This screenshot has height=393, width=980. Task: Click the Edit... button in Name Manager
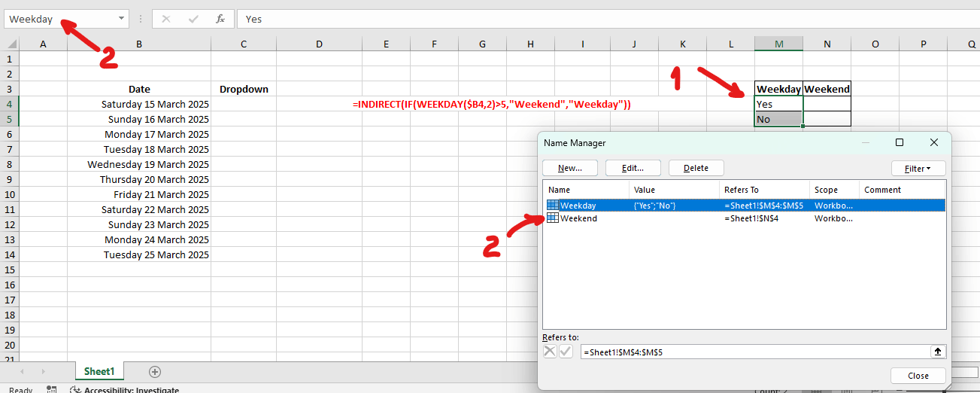tap(633, 169)
